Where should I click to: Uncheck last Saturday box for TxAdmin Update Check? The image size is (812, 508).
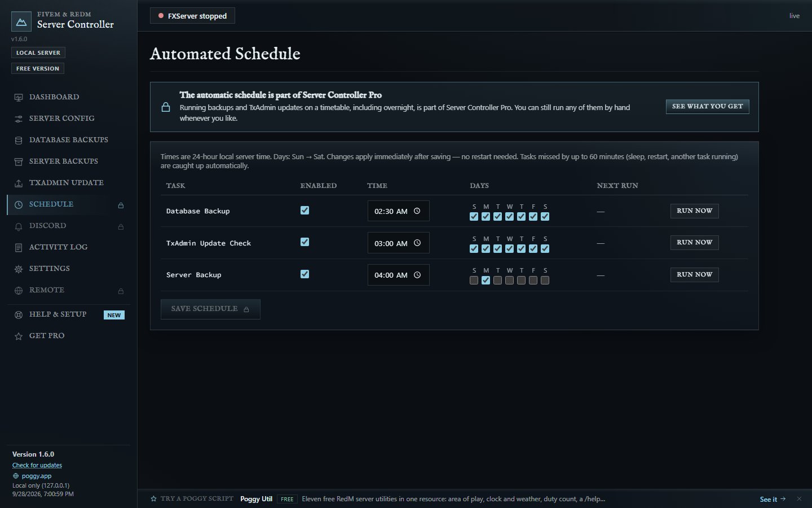click(545, 248)
